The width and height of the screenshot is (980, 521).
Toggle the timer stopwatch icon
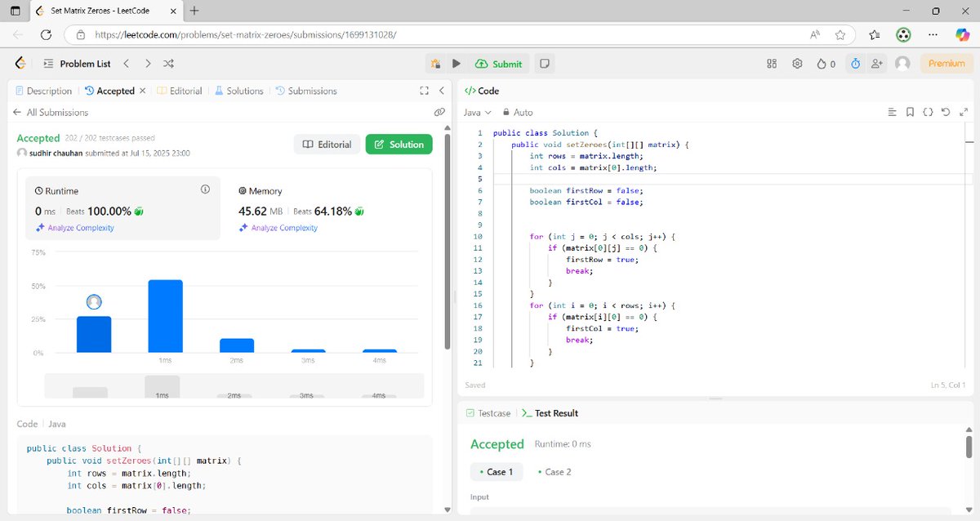[855, 64]
